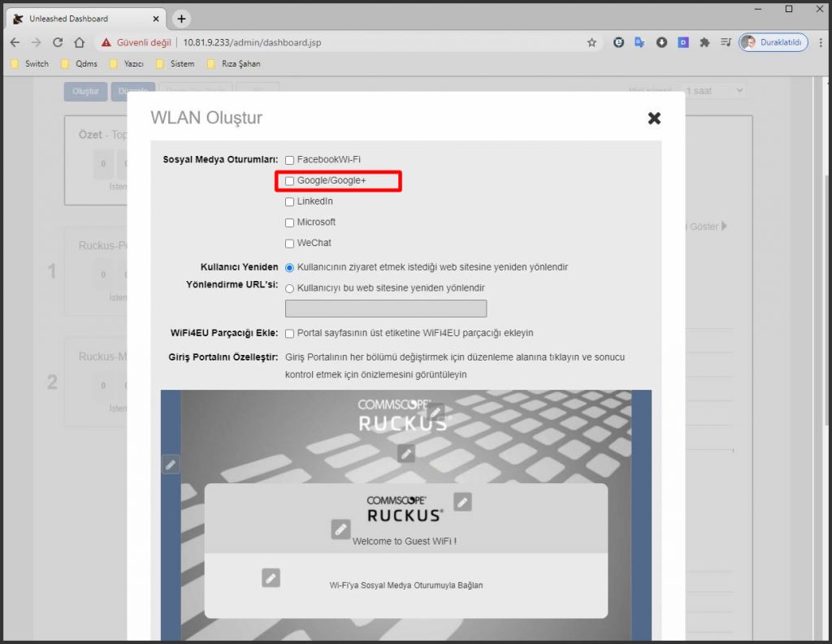Open the media control playlist icon
This screenshot has height=644, width=832.
click(726, 42)
